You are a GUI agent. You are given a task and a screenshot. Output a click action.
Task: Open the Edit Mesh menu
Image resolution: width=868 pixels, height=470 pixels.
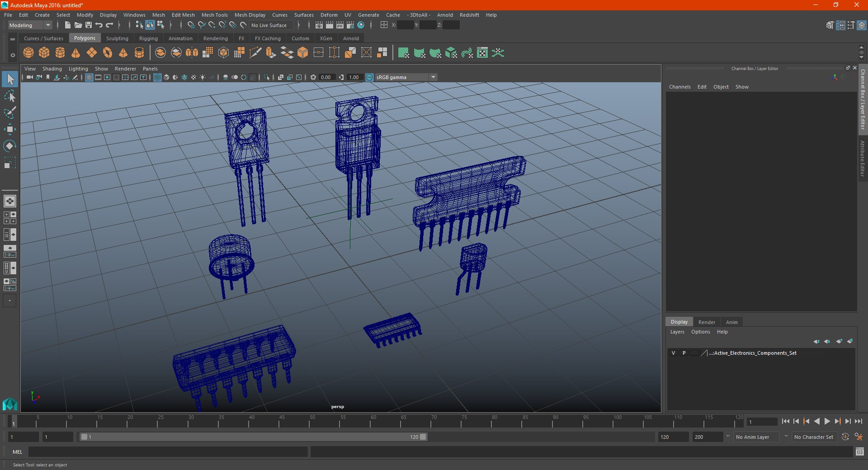[183, 15]
